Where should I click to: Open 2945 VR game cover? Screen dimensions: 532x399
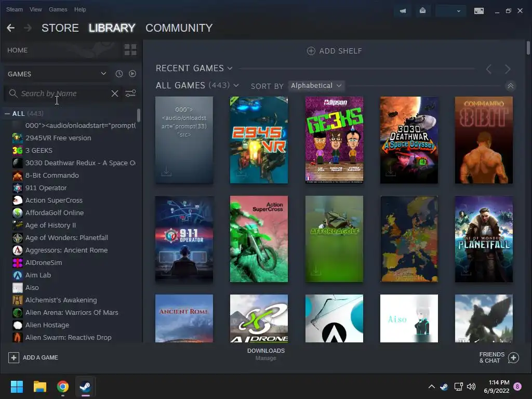click(259, 140)
